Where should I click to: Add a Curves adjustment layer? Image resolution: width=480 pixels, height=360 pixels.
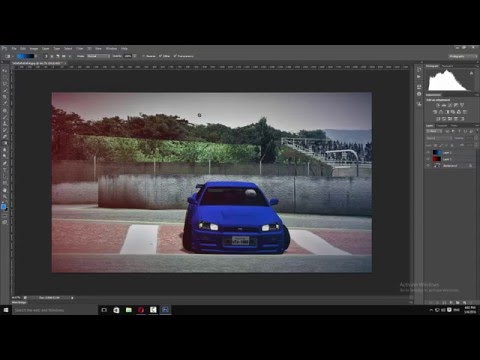pyautogui.click(x=450, y=105)
